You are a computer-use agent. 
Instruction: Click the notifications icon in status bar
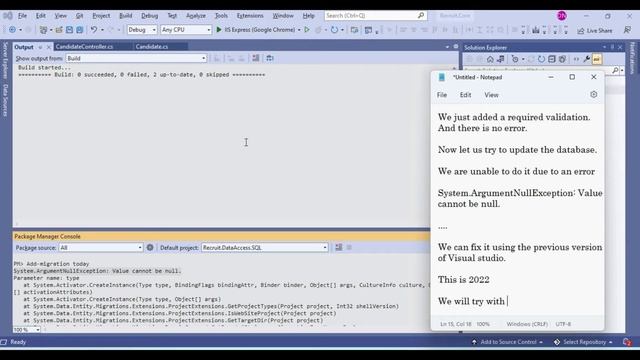(627, 342)
